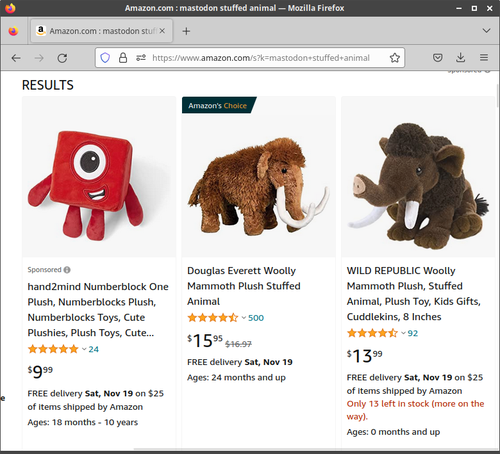
Task: Bookmark this page with the star icon
Action: [x=395, y=58]
